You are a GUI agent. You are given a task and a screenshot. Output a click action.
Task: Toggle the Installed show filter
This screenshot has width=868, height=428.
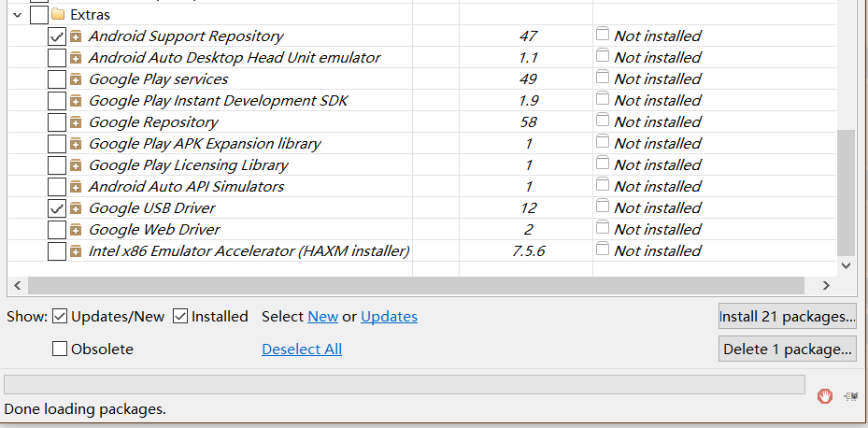(180, 317)
